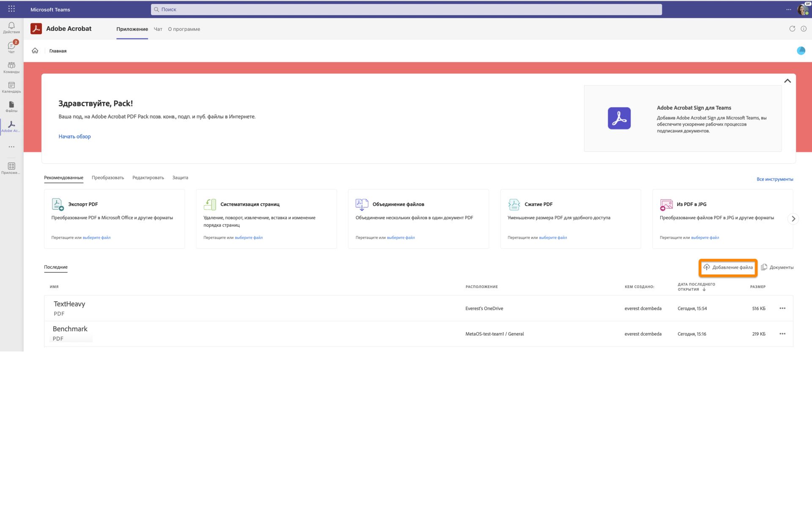Open more options for the TextHeavy file

[782, 308]
